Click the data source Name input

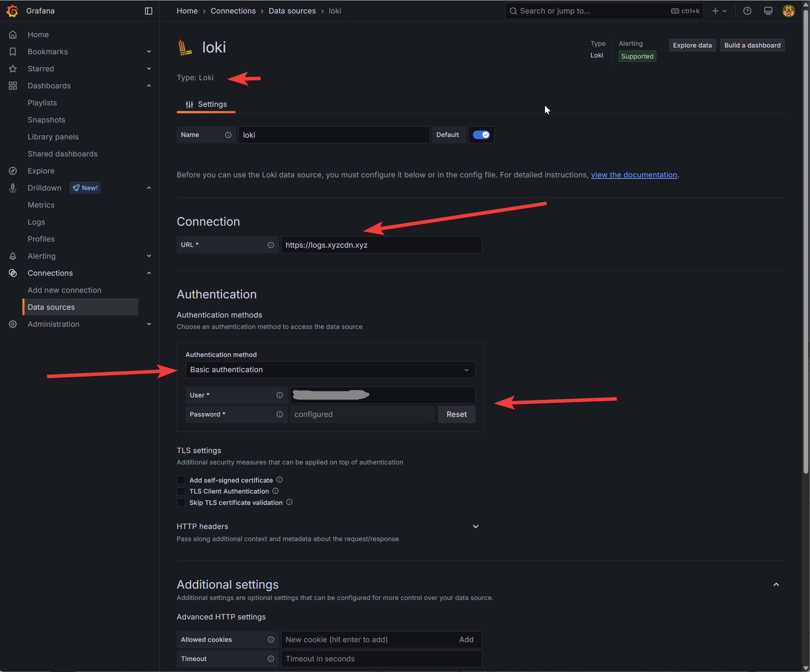click(334, 135)
